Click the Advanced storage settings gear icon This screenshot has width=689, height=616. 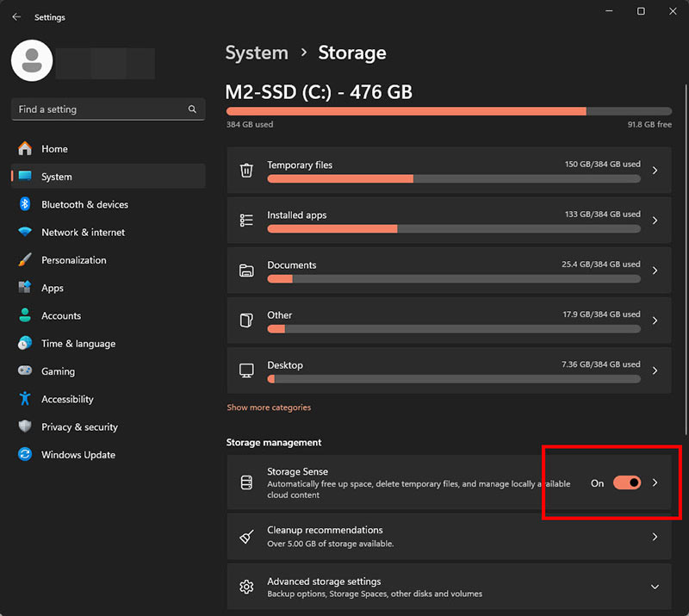pyautogui.click(x=246, y=587)
